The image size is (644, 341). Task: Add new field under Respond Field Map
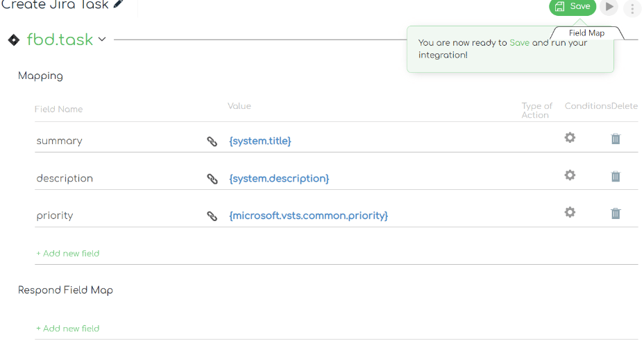click(x=68, y=329)
